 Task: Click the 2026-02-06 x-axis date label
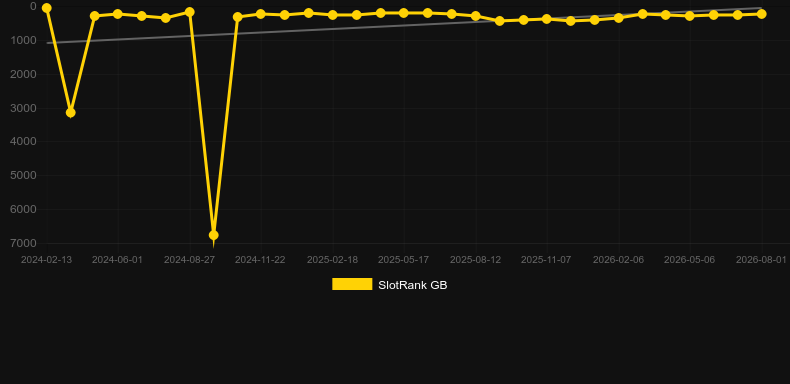pos(618,260)
